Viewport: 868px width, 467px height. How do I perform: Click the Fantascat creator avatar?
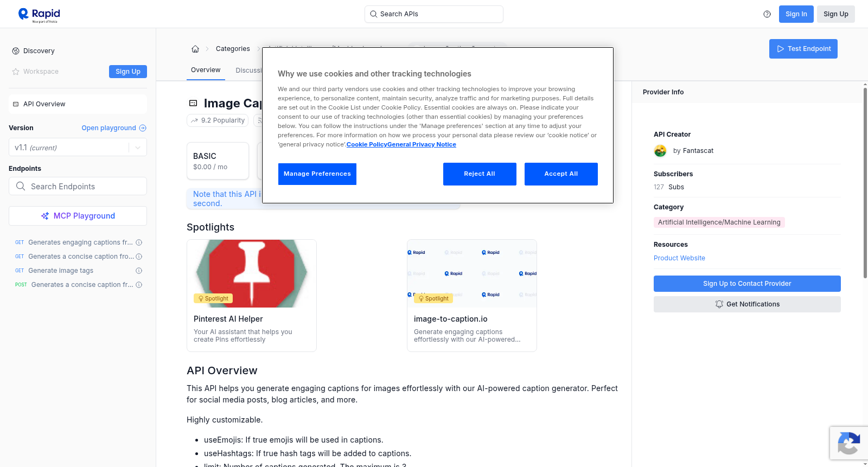[660, 151]
